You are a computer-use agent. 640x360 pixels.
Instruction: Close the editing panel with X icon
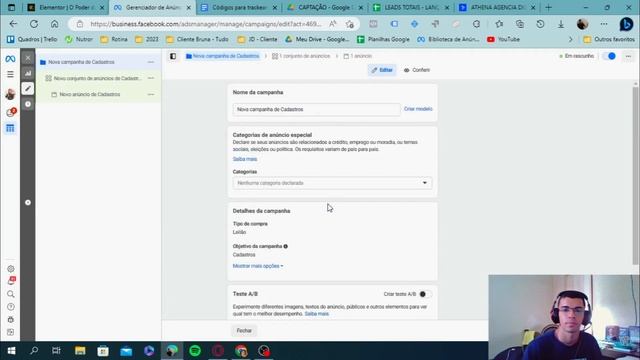28,58
